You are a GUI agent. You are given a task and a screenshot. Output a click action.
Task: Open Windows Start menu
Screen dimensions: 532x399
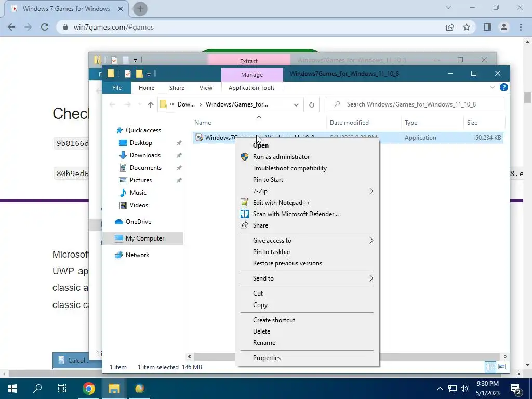tap(12, 389)
